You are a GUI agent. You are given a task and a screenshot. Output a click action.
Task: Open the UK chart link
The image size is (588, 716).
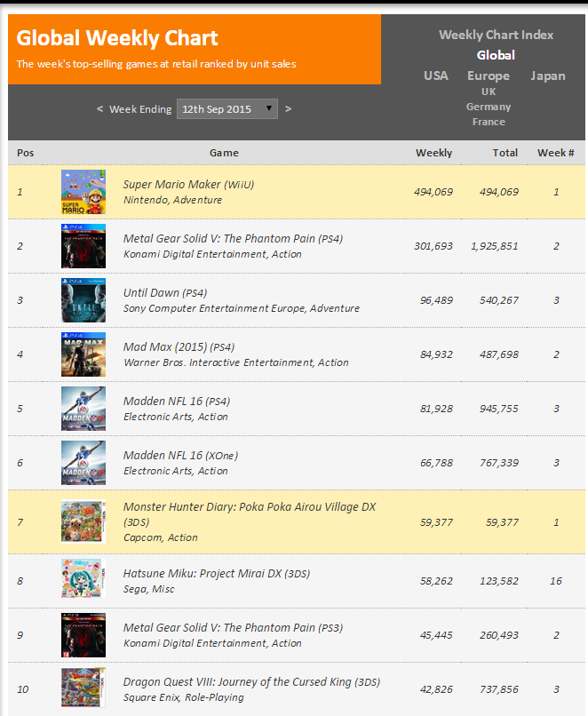[x=489, y=91]
